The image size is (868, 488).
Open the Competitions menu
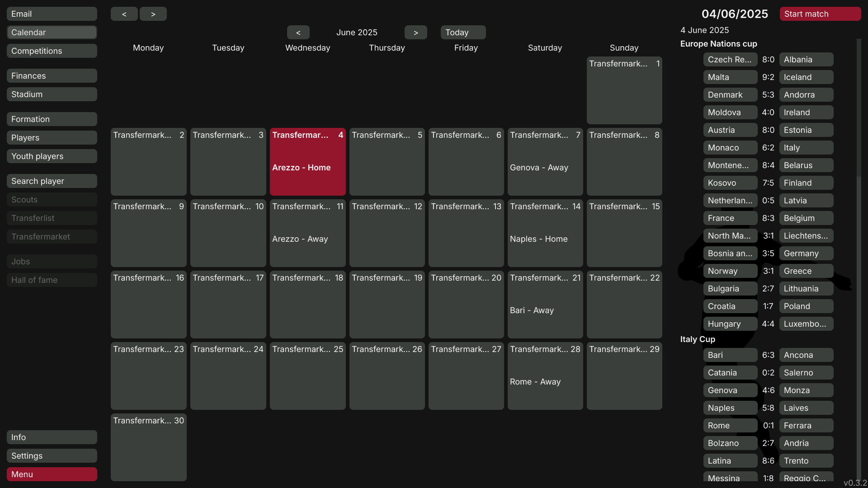[52, 51]
